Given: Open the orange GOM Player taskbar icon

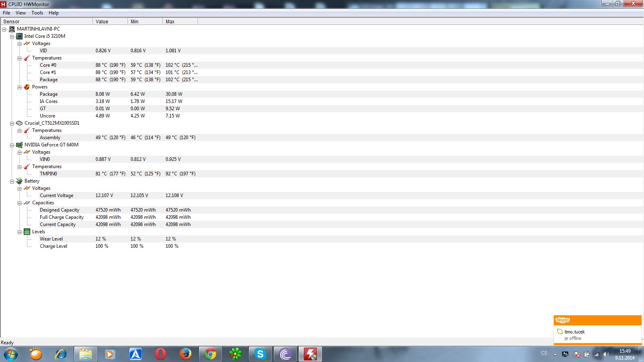Looking at the screenshot, I should tap(36, 354).
